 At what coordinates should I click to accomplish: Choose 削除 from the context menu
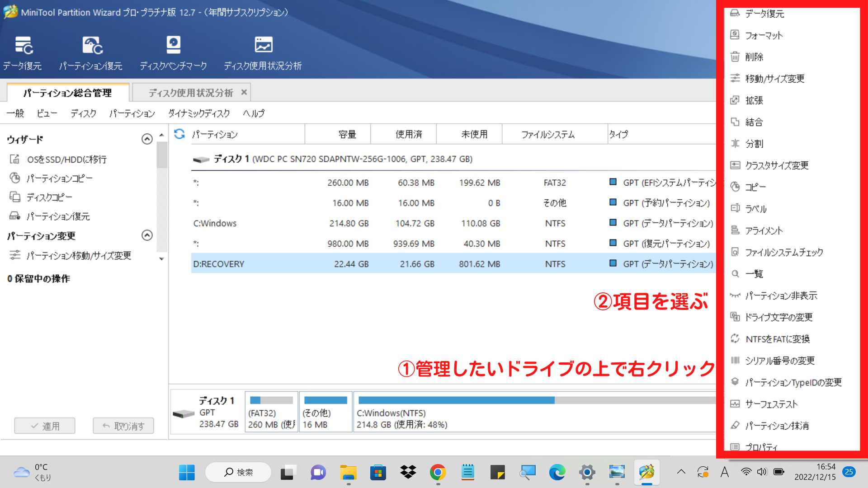point(754,57)
